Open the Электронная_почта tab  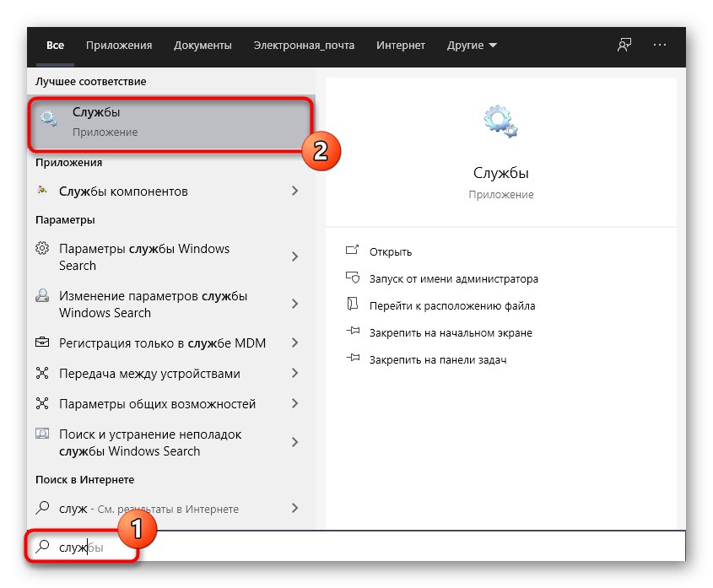click(304, 46)
